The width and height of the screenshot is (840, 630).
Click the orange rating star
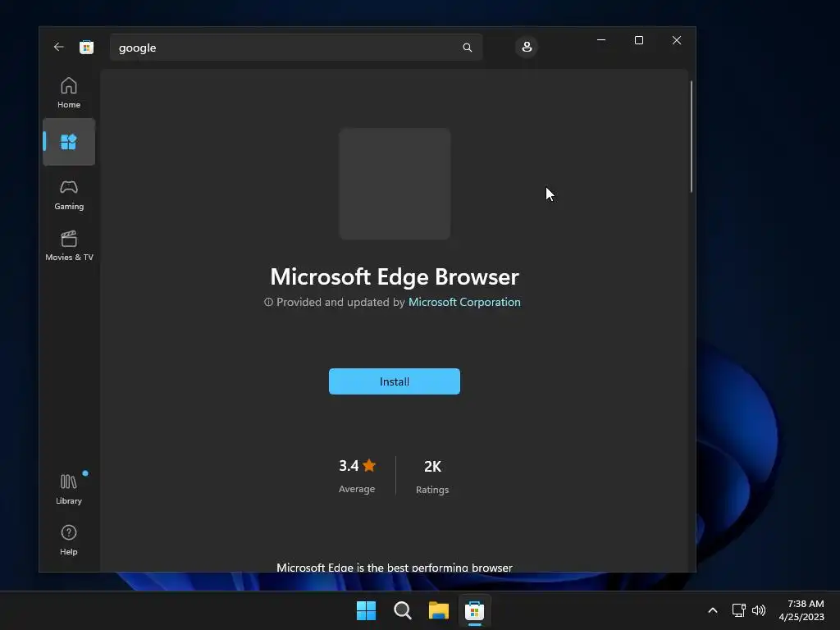tap(369, 466)
